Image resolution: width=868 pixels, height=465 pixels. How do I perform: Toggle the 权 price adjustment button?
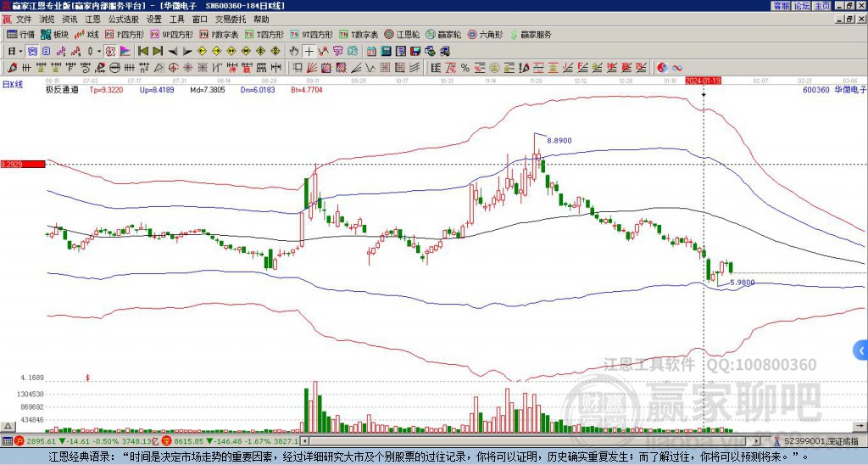click(110, 52)
